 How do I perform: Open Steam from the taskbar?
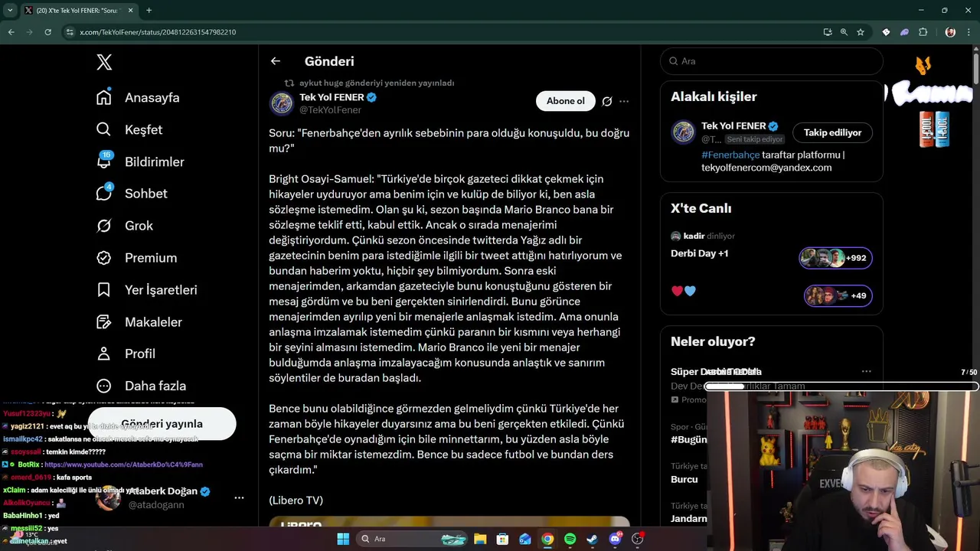(592, 539)
